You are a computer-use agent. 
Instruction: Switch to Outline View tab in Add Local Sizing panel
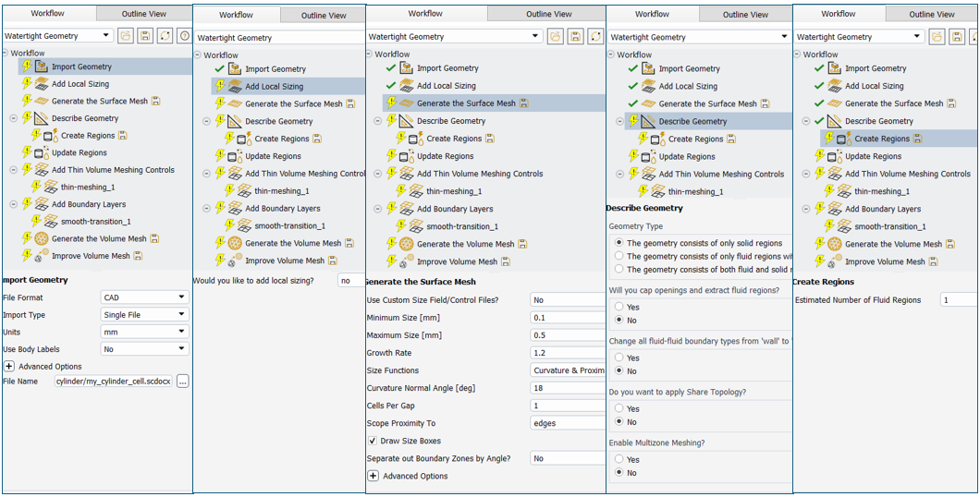[324, 16]
